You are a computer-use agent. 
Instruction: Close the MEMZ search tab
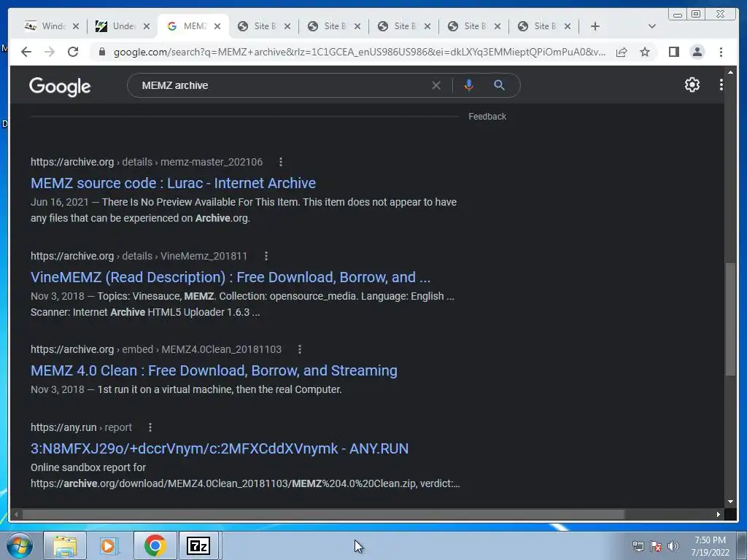(x=217, y=26)
